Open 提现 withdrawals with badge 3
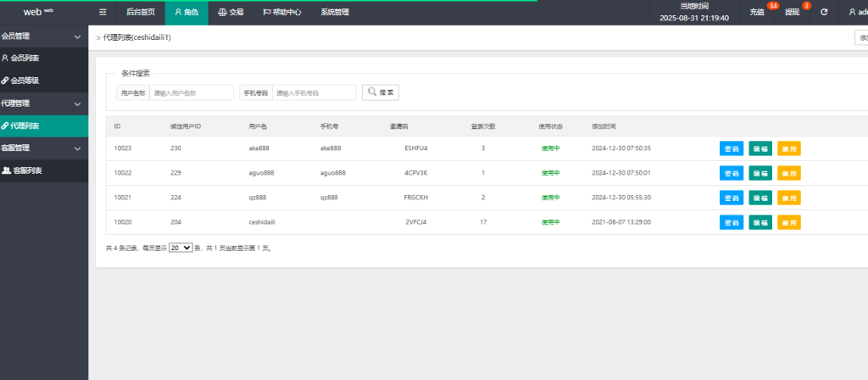 792,13
